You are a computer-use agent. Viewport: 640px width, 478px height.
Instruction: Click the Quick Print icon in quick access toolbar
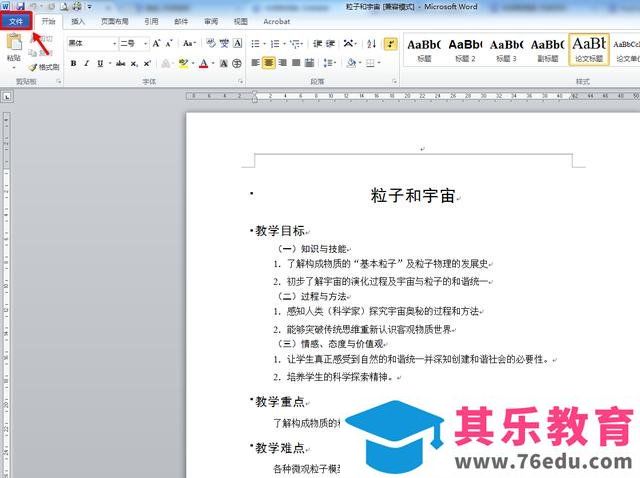pos(77,6)
